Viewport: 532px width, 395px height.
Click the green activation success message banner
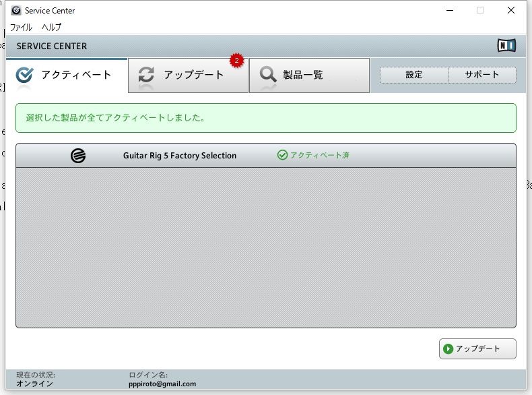(x=265, y=118)
